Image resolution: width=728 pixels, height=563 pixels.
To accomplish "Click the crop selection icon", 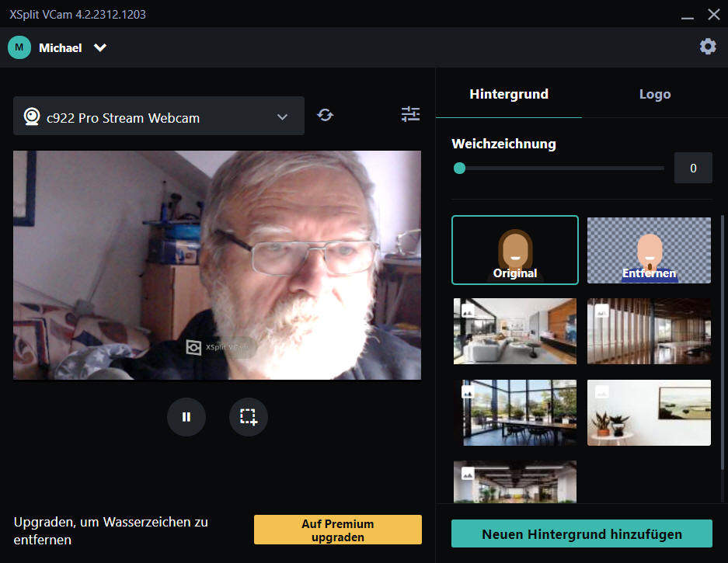I will tap(249, 417).
